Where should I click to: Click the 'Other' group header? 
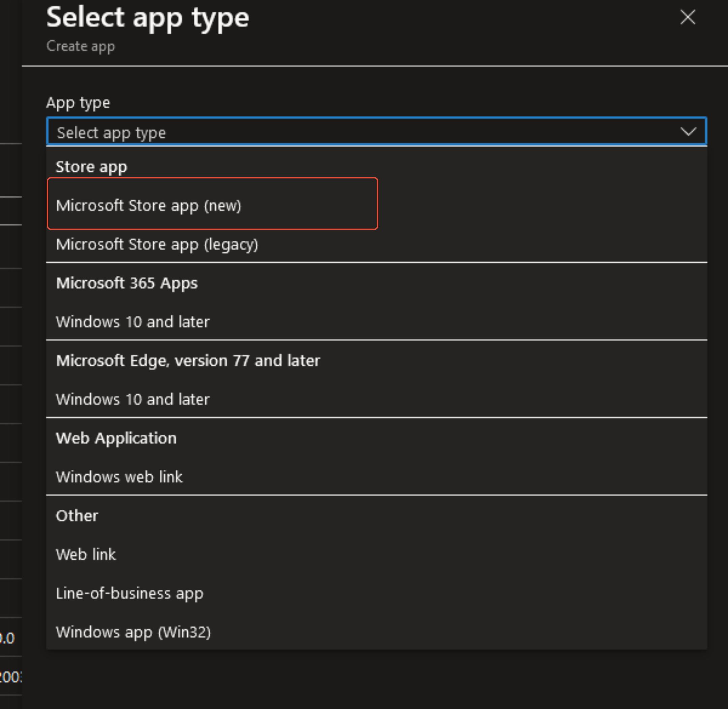point(77,516)
